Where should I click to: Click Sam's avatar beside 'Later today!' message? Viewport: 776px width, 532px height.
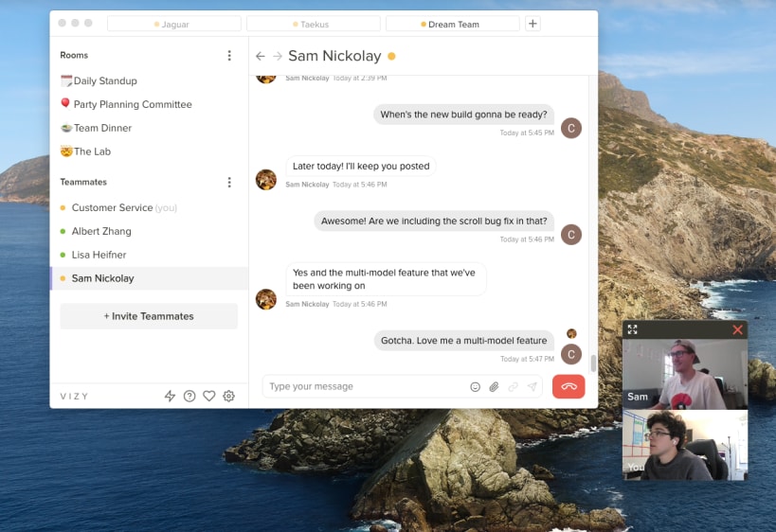pyautogui.click(x=266, y=180)
